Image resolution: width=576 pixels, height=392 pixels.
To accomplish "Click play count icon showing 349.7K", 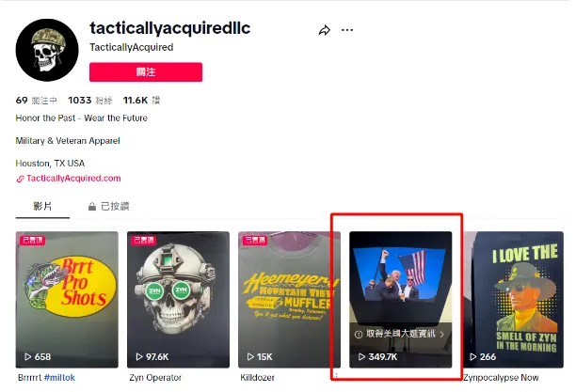I will pyautogui.click(x=361, y=356).
